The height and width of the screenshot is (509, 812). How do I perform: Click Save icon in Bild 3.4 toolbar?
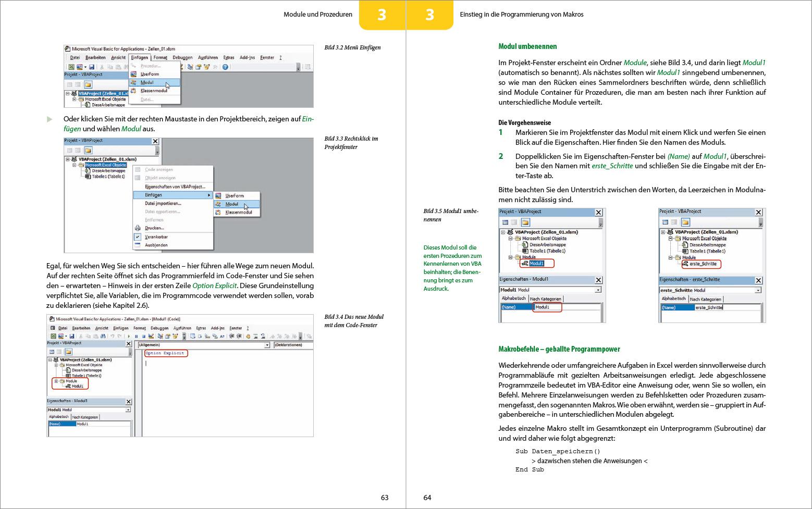pos(72,336)
